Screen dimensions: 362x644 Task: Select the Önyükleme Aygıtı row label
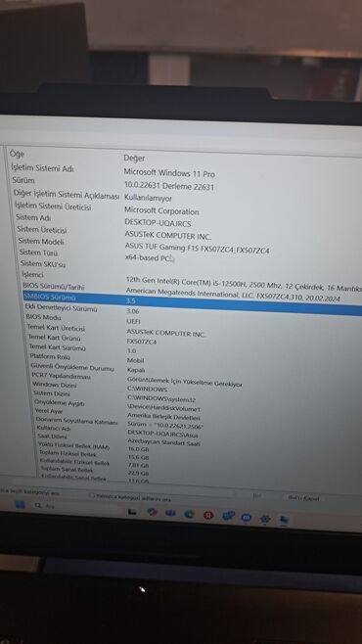tap(60, 402)
